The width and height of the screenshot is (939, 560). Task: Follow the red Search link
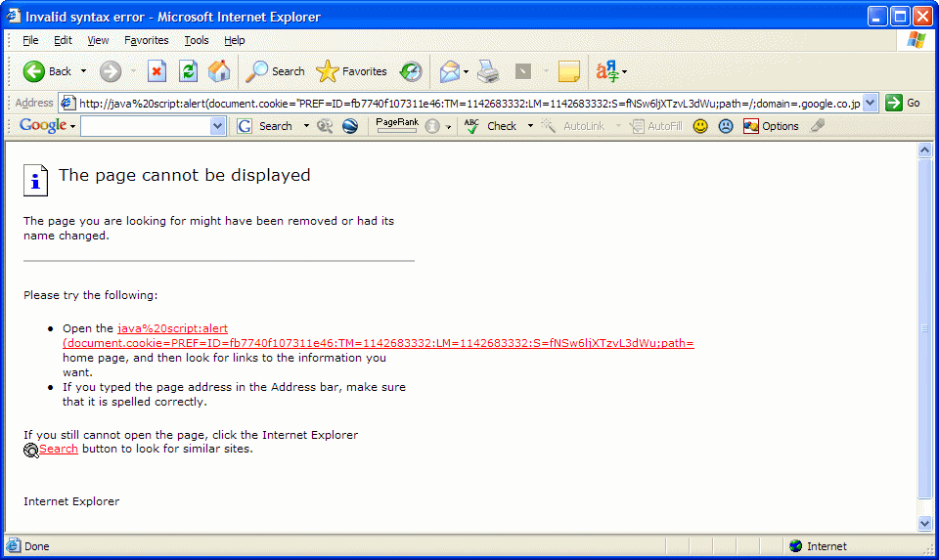(x=58, y=449)
